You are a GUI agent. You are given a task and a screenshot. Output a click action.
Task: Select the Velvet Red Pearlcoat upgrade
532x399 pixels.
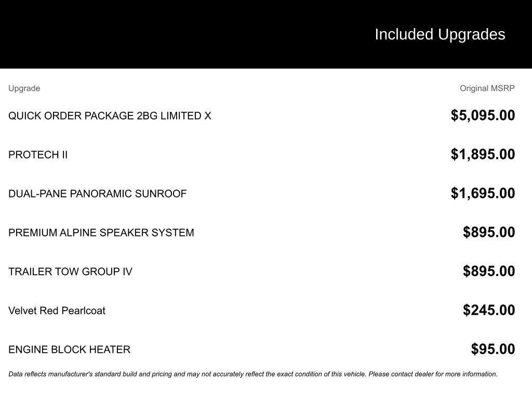tap(57, 311)
